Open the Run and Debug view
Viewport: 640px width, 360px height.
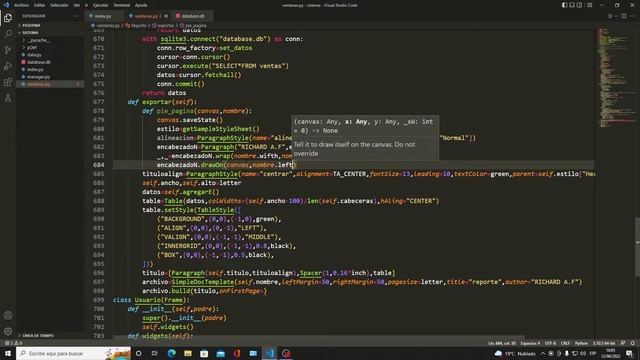pyautogui.click(x=8, y=66)
